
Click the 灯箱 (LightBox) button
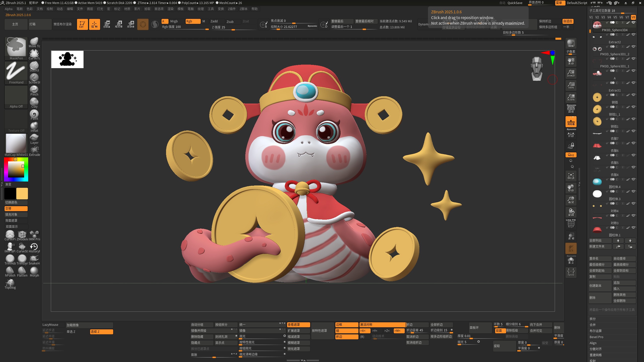pyautogui.click(x=40, y=24)
